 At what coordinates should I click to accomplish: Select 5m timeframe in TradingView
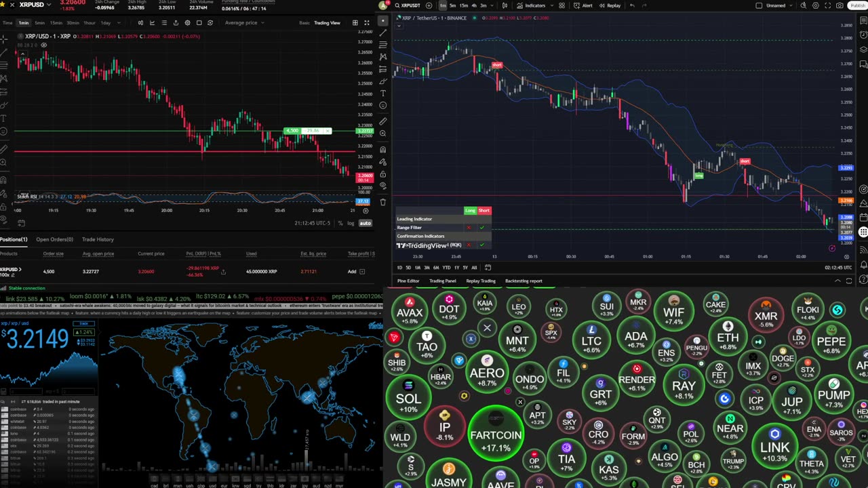pyautogui.click(x=453, y=5)
